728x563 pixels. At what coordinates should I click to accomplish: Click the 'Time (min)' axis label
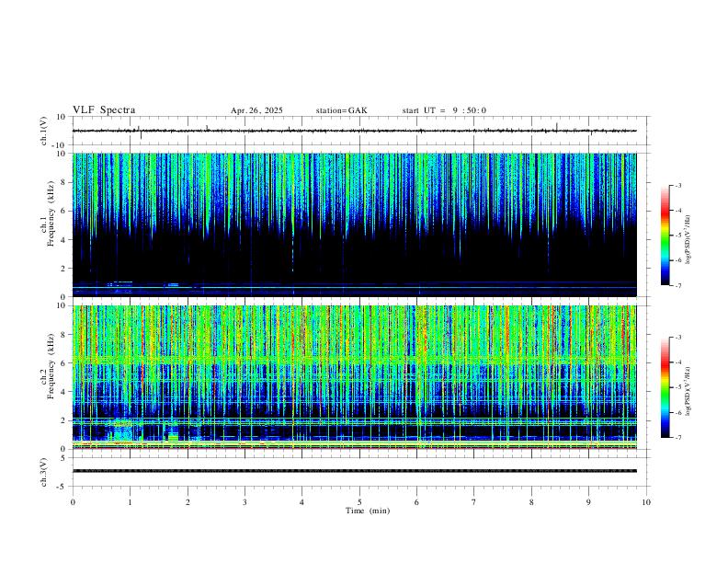click(368, 511)
